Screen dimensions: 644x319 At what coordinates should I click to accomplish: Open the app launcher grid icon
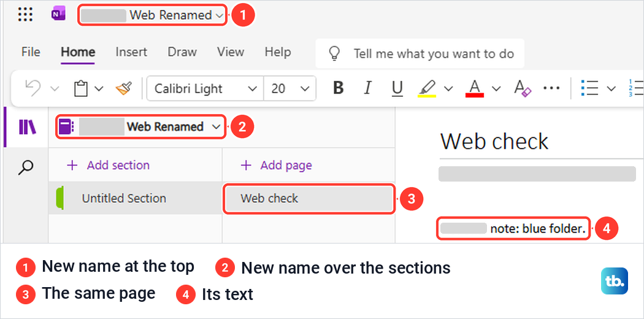point(26,15)
